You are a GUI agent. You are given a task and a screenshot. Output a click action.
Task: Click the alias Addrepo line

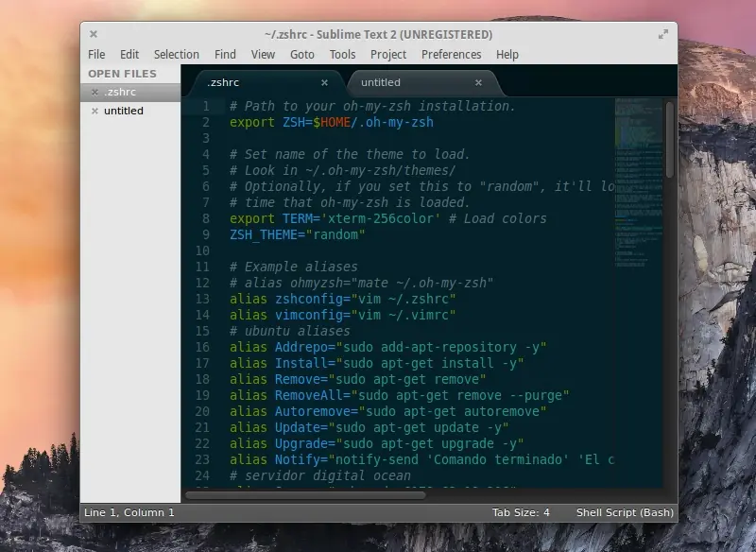(x=388, y=347)
